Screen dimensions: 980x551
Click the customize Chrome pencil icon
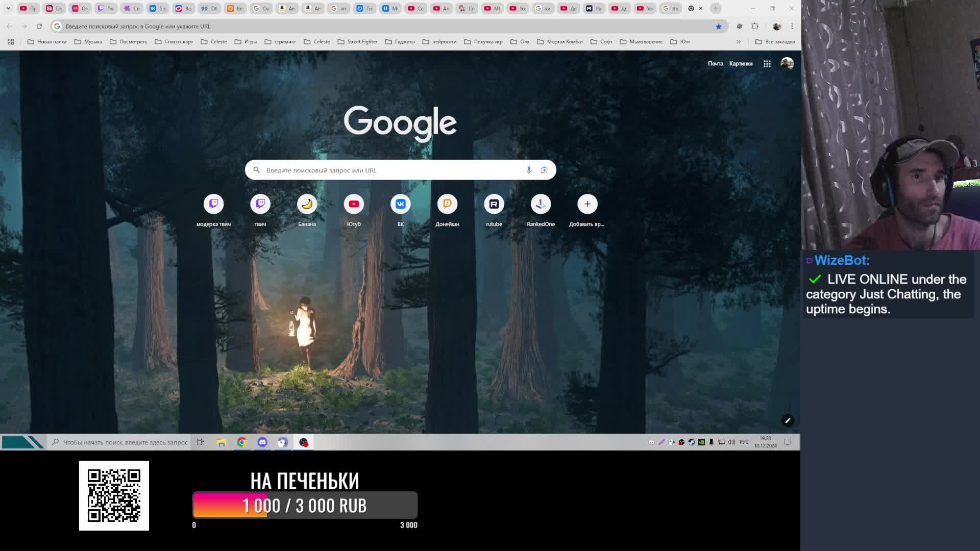pos(788,420)
